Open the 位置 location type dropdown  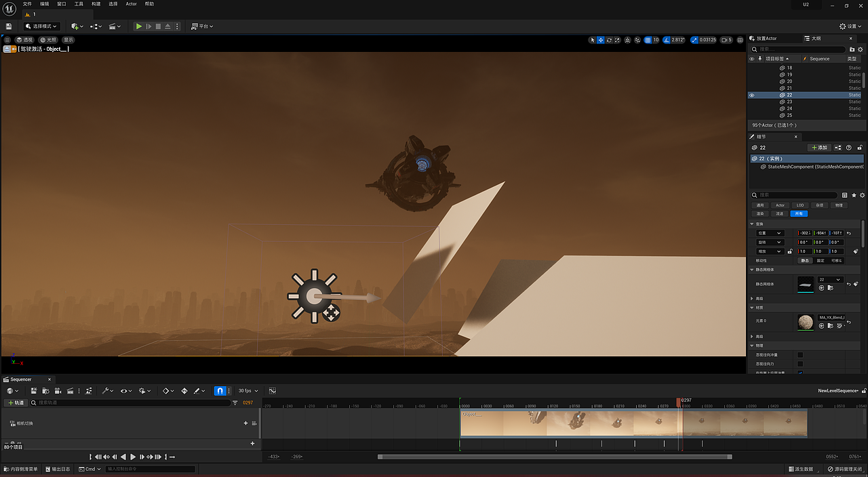point(769,233)
